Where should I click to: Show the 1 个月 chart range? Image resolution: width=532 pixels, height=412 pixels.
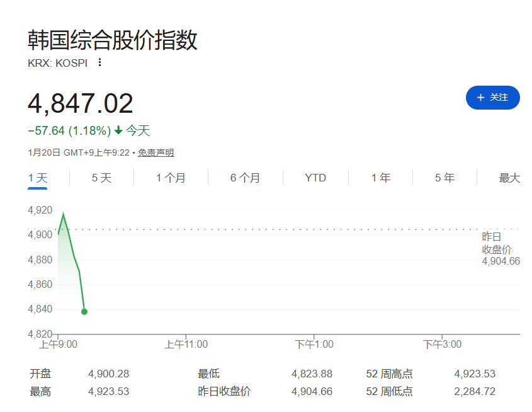[x=171, y=178]
